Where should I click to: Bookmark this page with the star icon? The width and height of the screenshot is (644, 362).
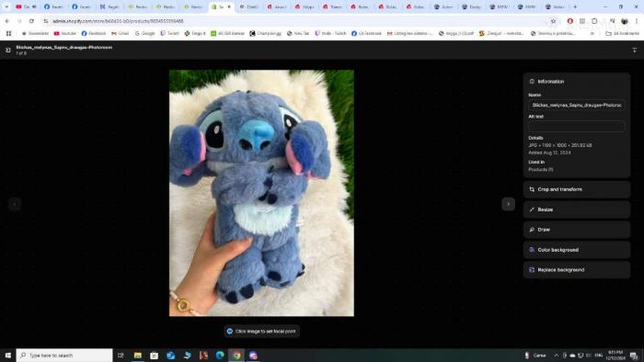point(553,21)
